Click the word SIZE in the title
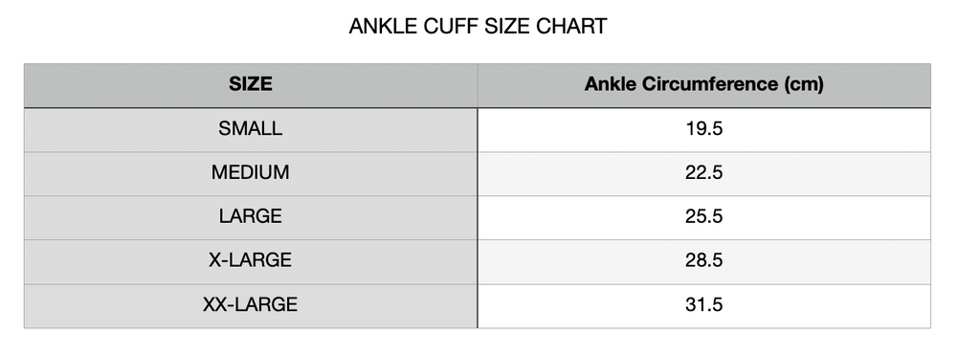Screen dimensions: 980x355 (509, 26)
